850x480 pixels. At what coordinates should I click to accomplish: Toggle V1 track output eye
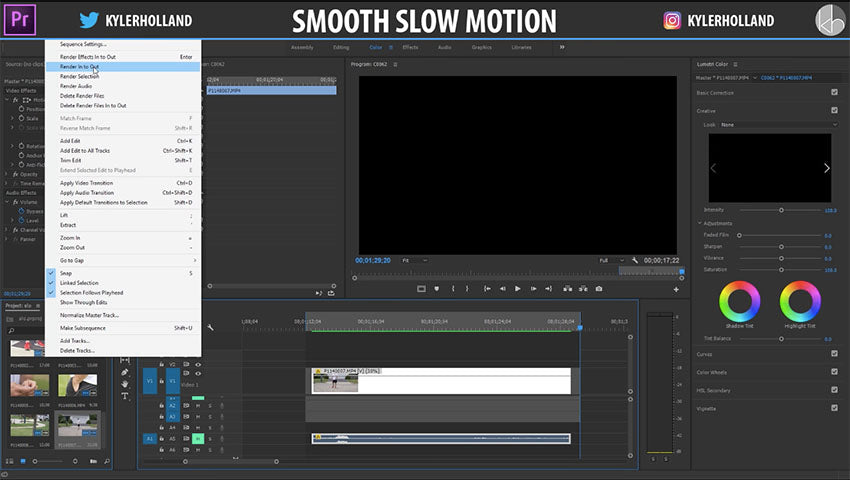pyautogui.click(x=198, y=373)
